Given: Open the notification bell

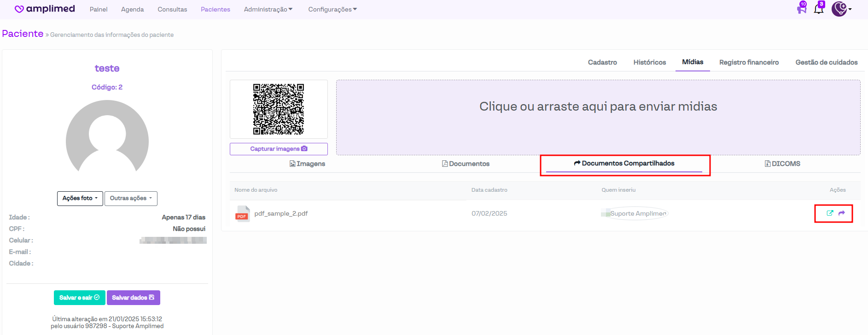Looking at the screenshot, I should pos(819,9).
